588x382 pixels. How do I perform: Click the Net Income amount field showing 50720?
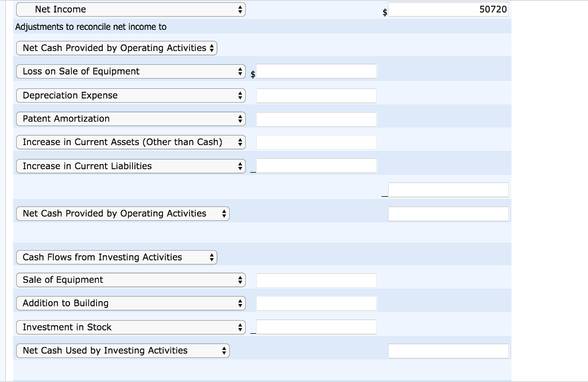pyautogui.click(x=448, y=10)
